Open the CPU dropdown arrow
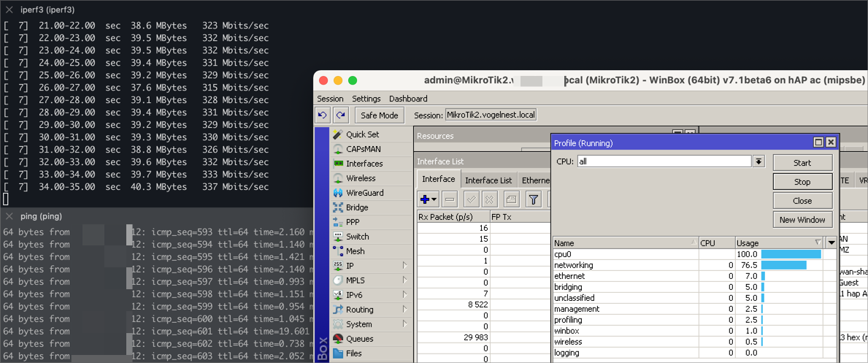 pos(759,161)
